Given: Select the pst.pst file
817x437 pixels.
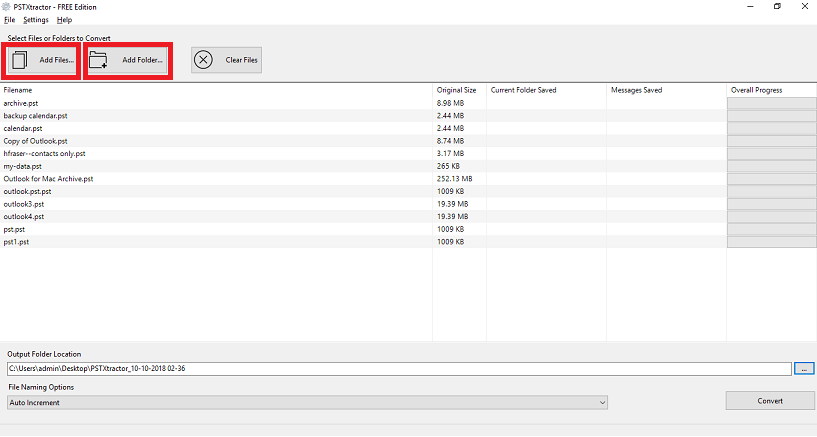Looking at the screenshot, I should pyautogui.click(x=14, y=229).
